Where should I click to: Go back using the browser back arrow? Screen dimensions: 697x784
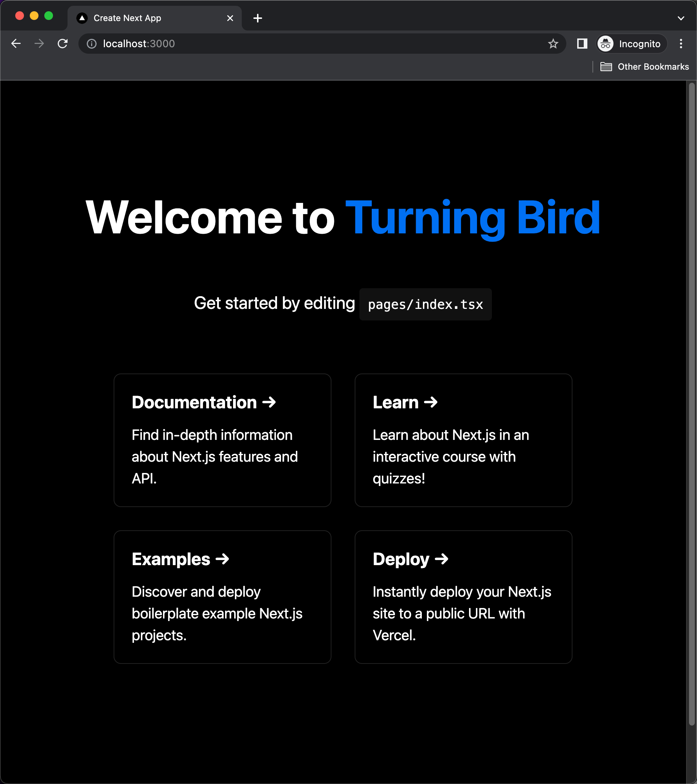coord(16,44)
